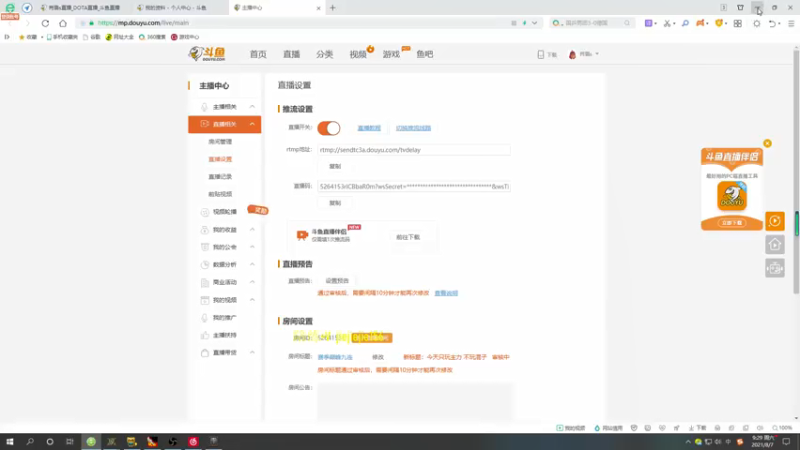The width and height of the screenshot is (800, 450).
Task: Open the 直播 nav item
Action: 291,54
